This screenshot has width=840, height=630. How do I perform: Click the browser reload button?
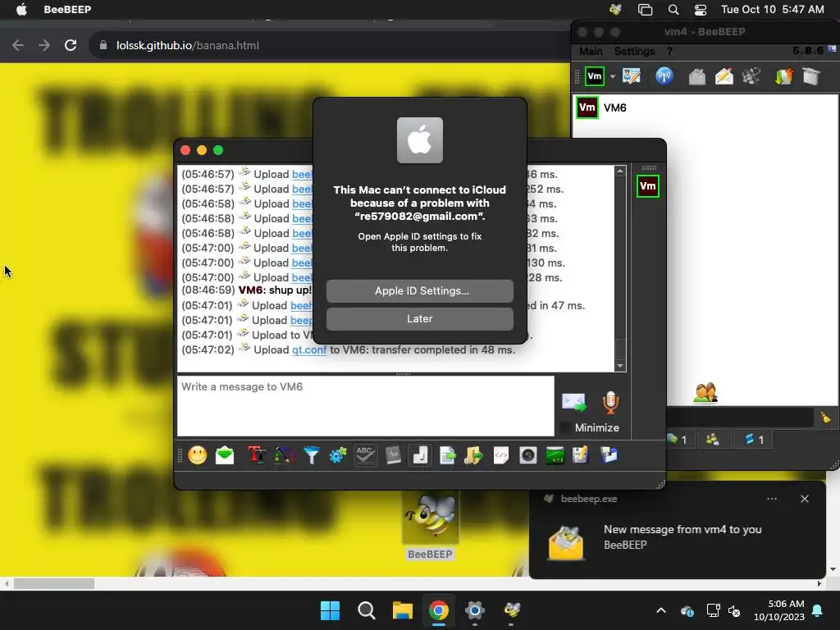coord(71,45)
